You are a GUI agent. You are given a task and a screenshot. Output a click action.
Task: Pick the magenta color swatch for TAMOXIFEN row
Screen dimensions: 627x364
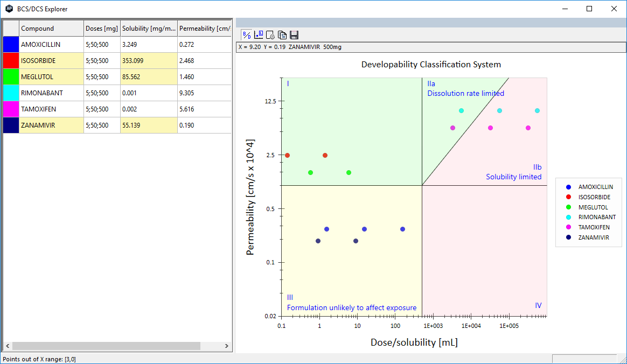11,109
